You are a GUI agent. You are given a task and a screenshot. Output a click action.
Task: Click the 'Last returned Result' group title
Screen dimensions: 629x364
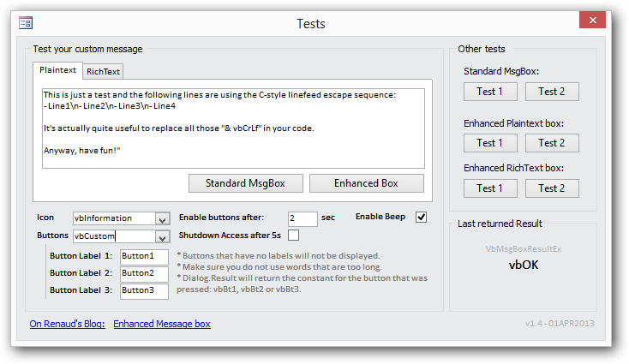[500, 224]
